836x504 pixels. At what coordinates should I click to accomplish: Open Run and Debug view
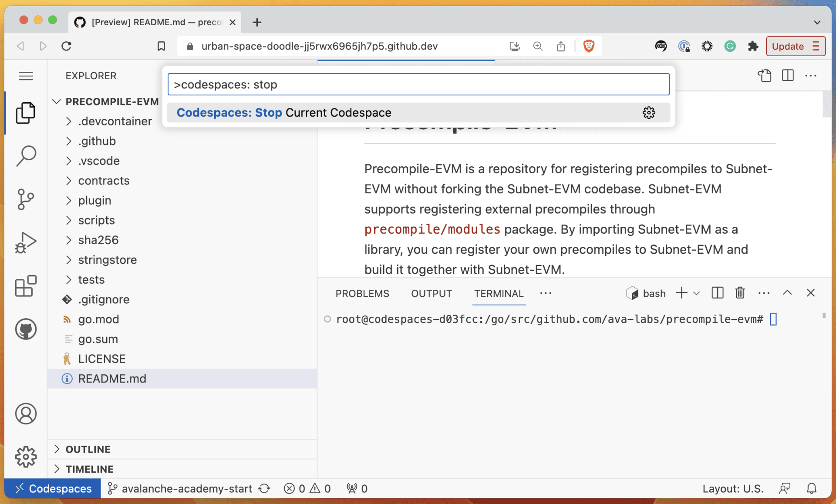[26, 242]
